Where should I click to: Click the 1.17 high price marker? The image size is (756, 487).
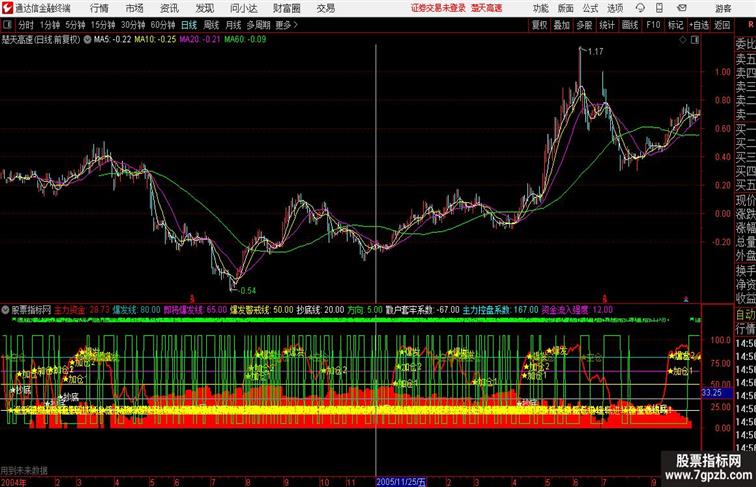tap(595, 51)
